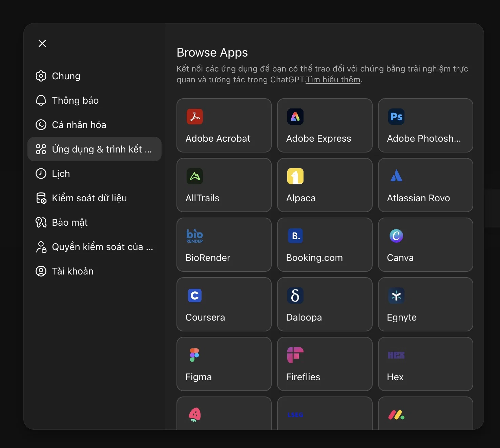Click the Fireflies logo icon
Viewport: 500px width, 448px height.
(x=295, y=355)
